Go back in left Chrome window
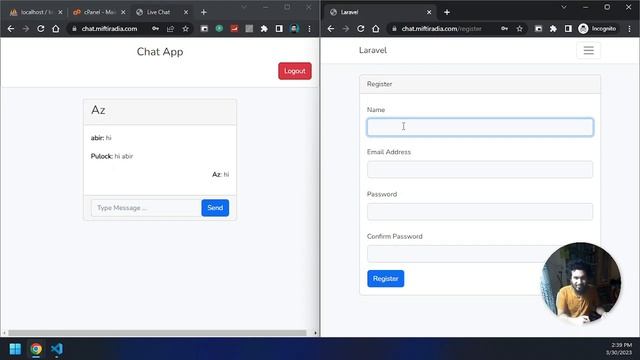 11,29
